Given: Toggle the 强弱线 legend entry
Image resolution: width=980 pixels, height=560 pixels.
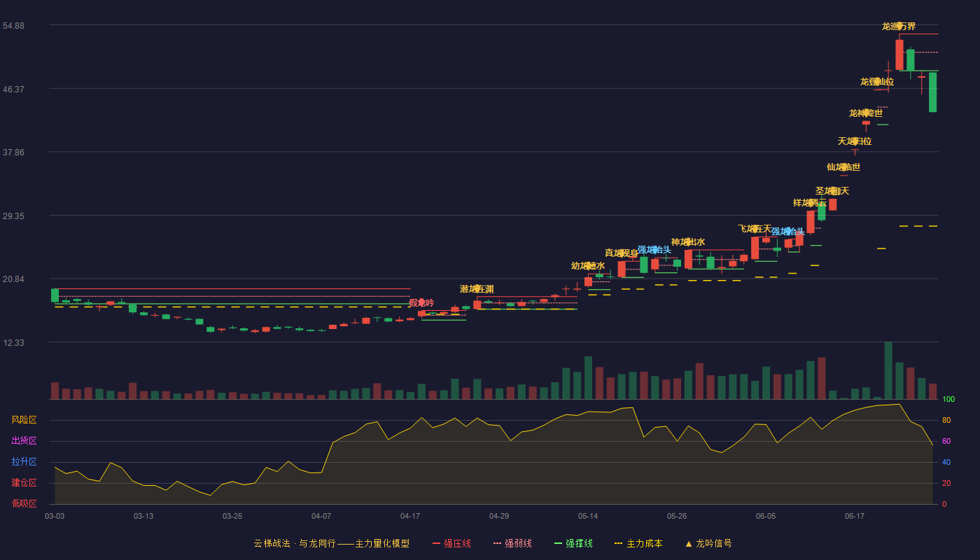Looking at the screenshot, I should (512, 543).
